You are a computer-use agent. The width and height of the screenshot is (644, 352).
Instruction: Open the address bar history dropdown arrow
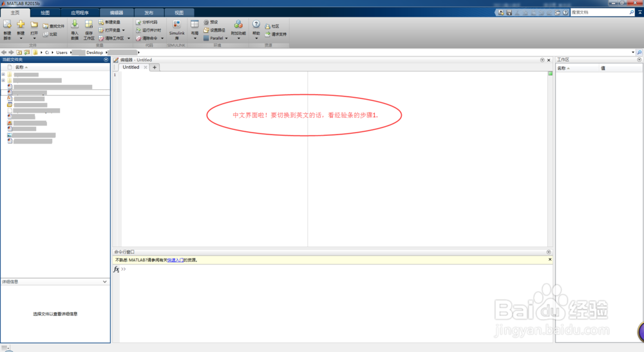(633, 53)
